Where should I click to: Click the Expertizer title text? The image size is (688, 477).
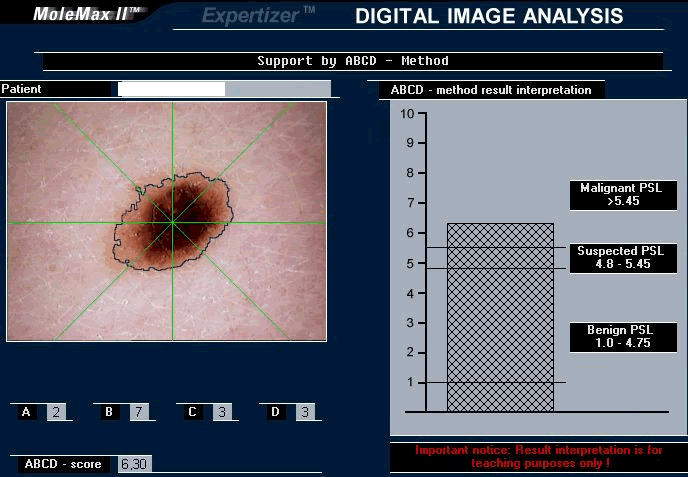258,16
